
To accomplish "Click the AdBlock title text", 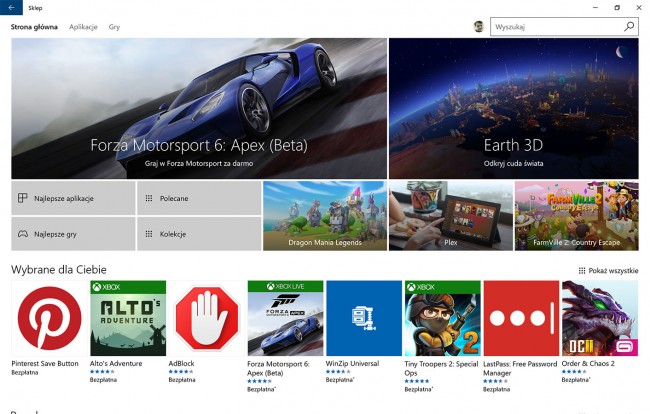I will coord(182,363).
